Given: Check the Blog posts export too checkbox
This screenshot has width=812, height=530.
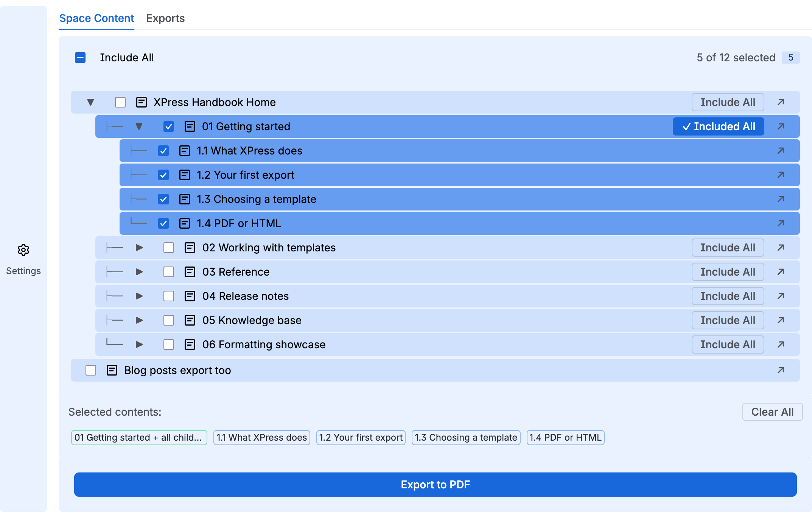Looking at the screenshot, I should click(x=91, y=370).
